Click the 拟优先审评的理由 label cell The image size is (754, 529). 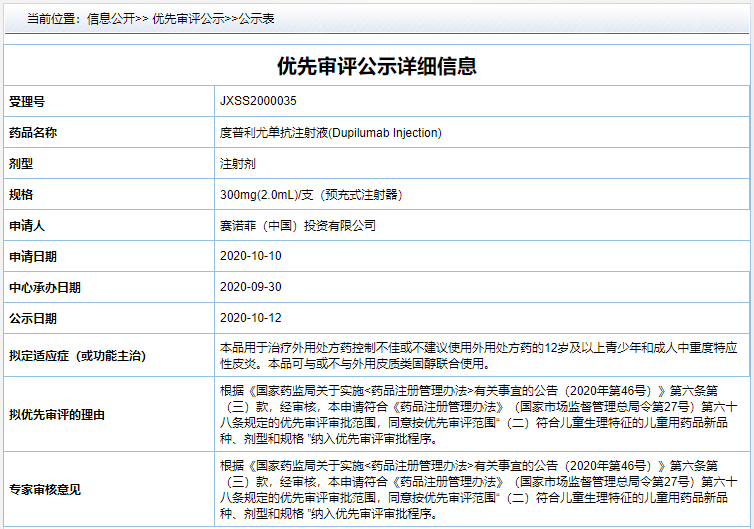109,415
